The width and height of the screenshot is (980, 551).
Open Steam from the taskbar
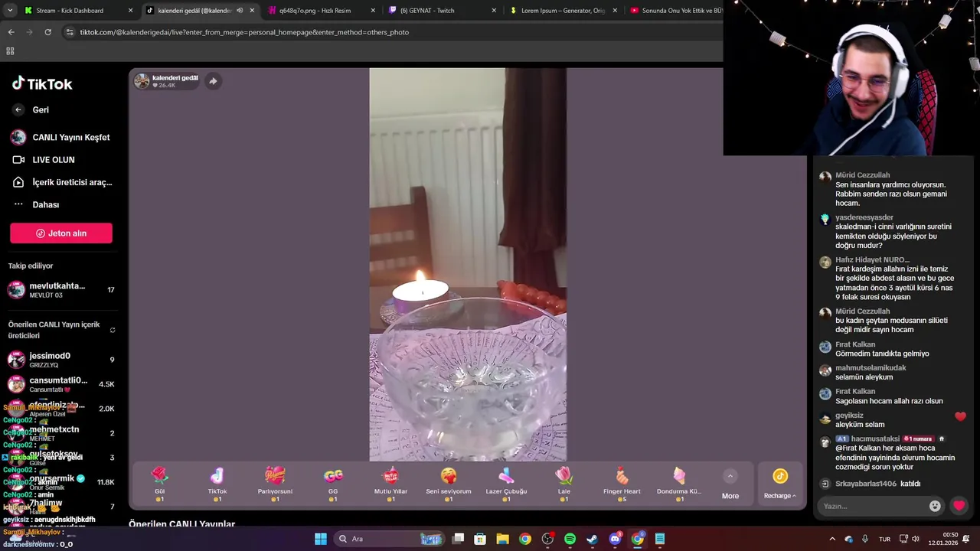tap(592, 539)
